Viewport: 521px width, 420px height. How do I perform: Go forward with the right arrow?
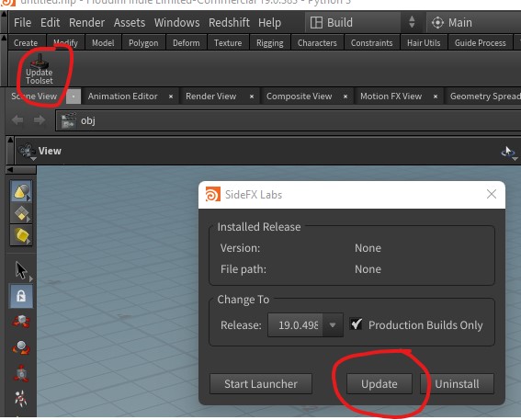click(x=40, y=120)
